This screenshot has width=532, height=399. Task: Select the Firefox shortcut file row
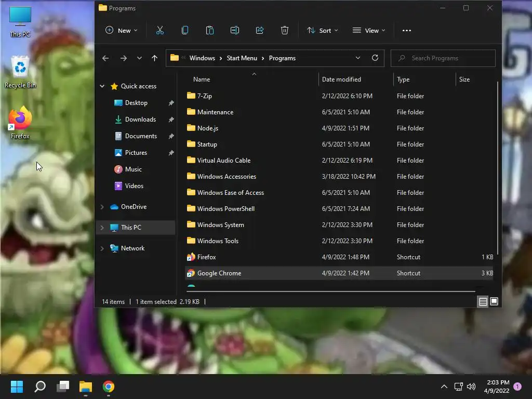(339, 257)
